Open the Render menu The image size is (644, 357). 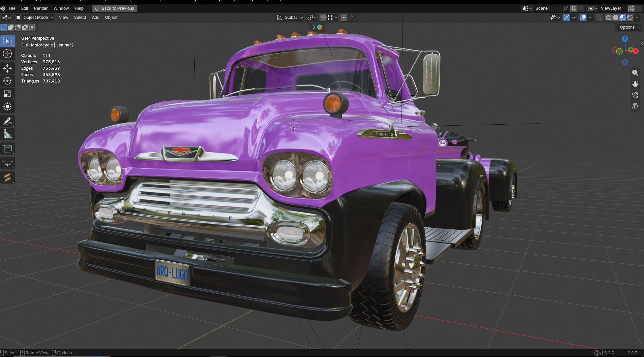click(x=41, y=8)
